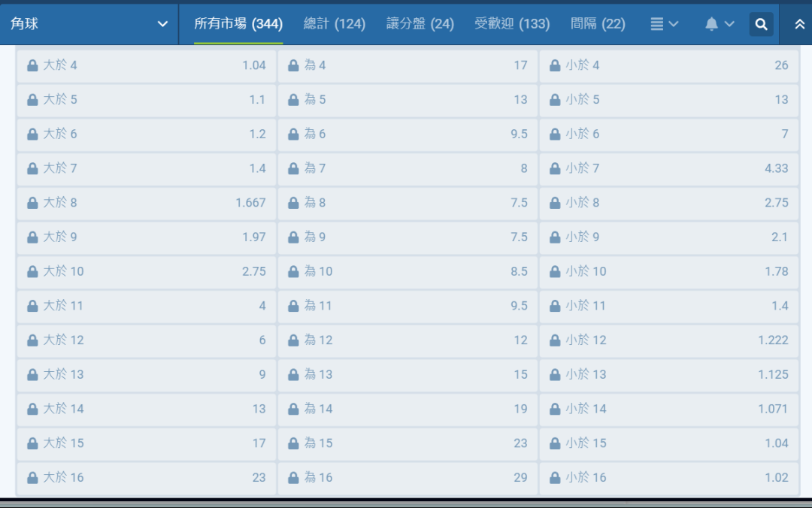Expand the bell notification dropdown arrow
This screenshot has height=508, width=812.
(729, 24)
